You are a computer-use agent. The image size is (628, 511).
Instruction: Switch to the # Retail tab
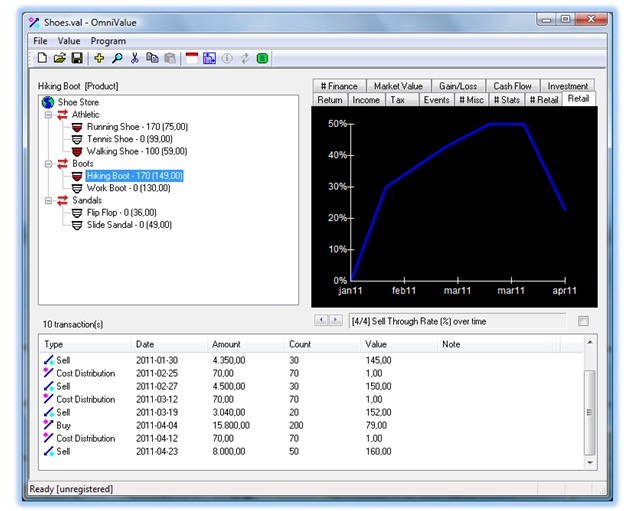(544, 100)
